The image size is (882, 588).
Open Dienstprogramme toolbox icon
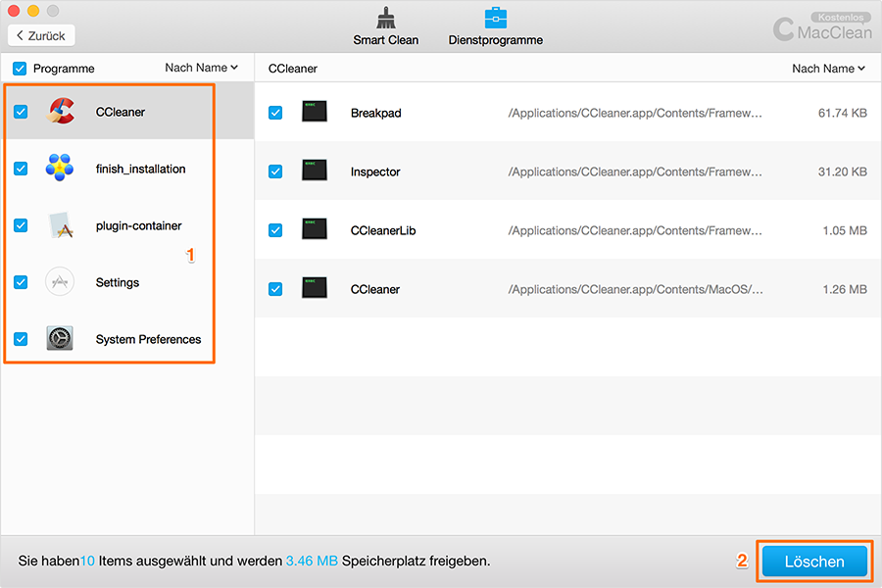[x=496, y=18]
